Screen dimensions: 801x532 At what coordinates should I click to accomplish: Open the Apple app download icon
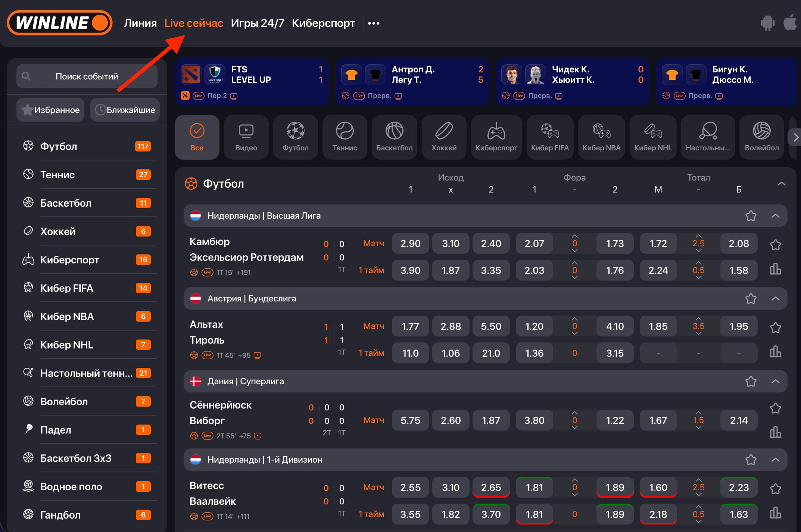point(790,22)
